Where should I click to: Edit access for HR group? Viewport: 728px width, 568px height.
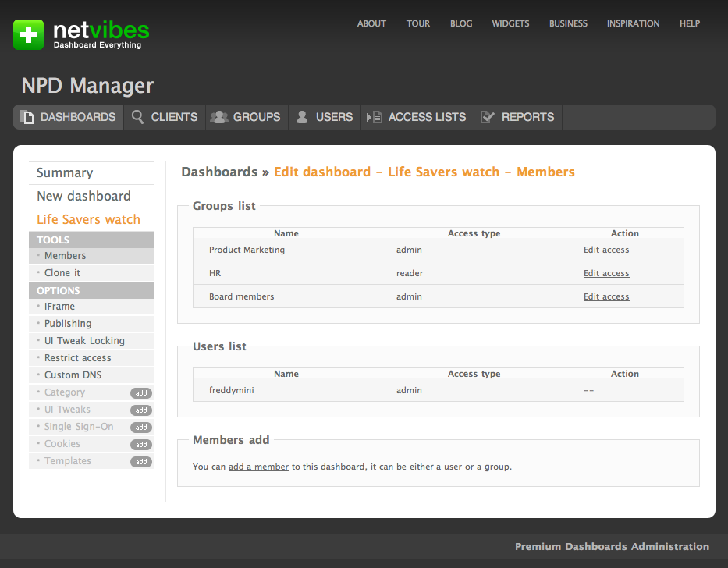[606, 273]
